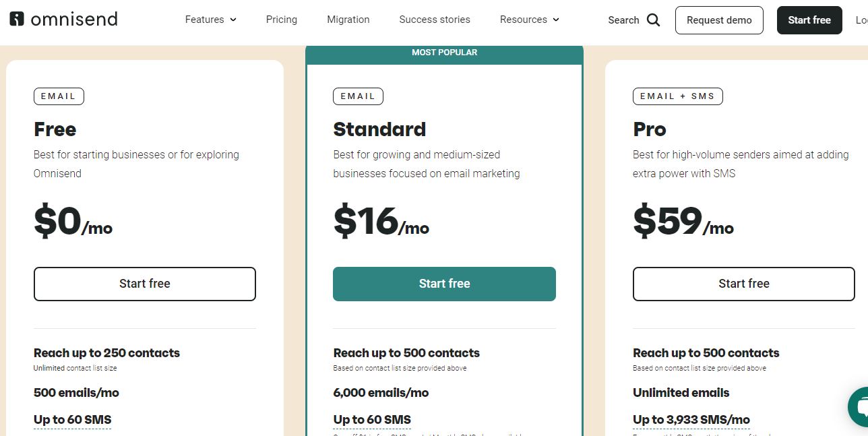Click the EMAIL tag on the Free plan
Image resolution: width=868 pixels, height=436 pixels.
click(59, 96)
